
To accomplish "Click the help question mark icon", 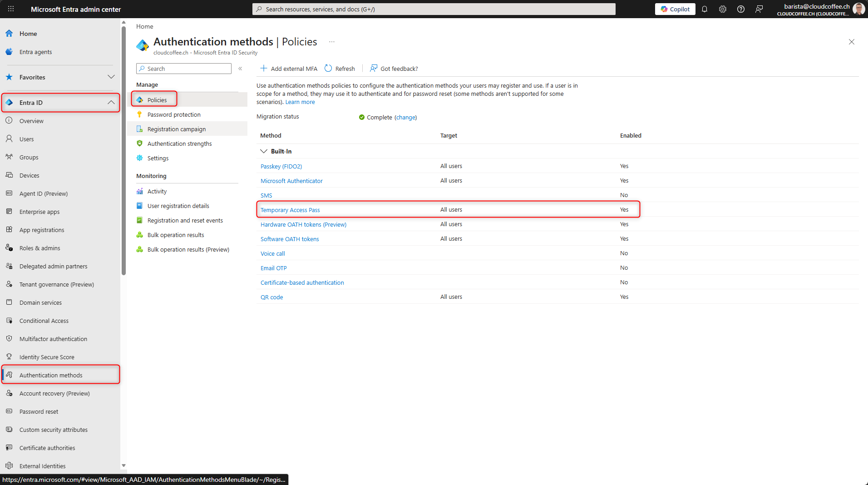I will (x=741, y=9).
